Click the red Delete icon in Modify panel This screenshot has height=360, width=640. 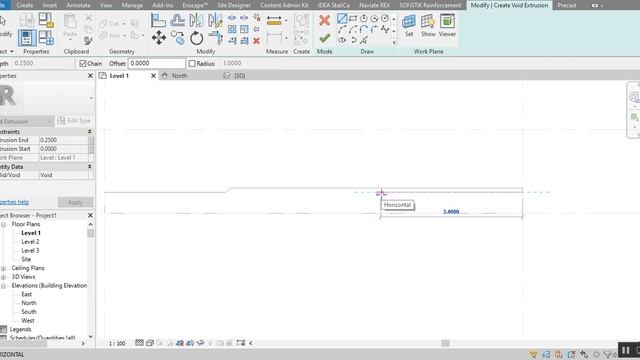click(x=256, y=40)
